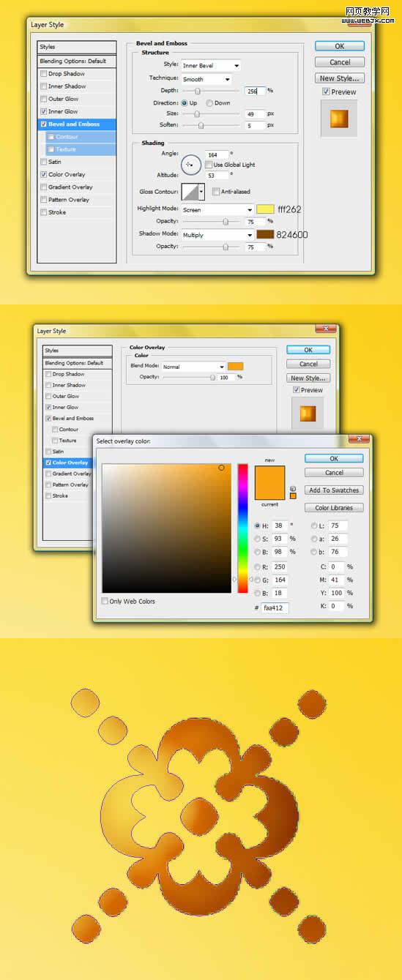402x980 pixels.
Task: Click the Depth value field showing 256
Action: point(255,91)
